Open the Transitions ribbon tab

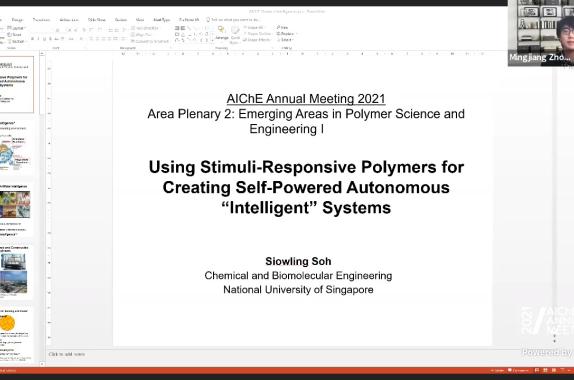pyautogui.click(x=41, y=19)
